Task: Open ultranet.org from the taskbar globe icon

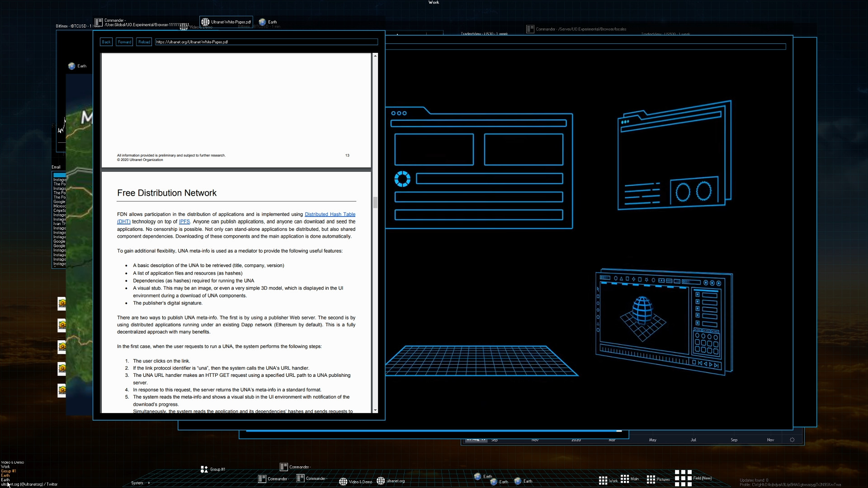Action: point(380,481)
